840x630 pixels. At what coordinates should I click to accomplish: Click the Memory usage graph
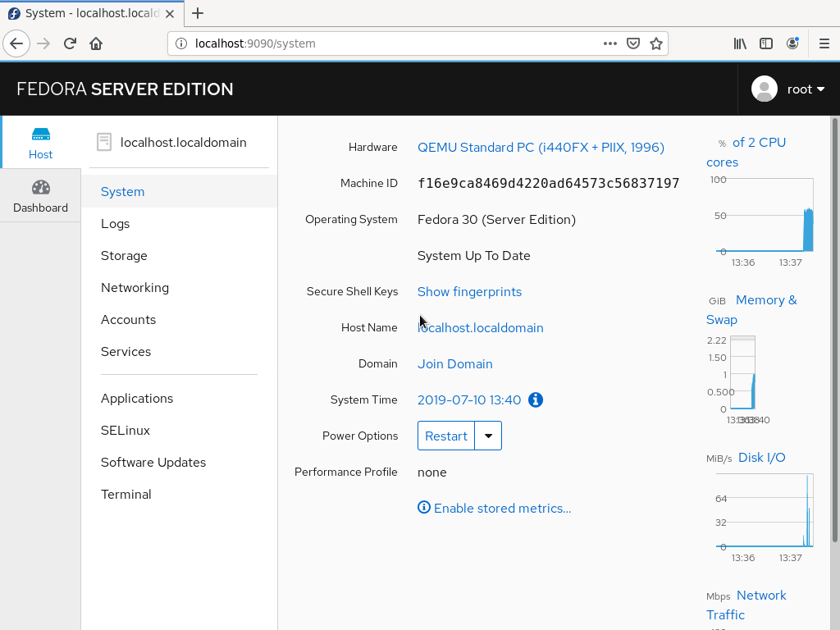742,373
